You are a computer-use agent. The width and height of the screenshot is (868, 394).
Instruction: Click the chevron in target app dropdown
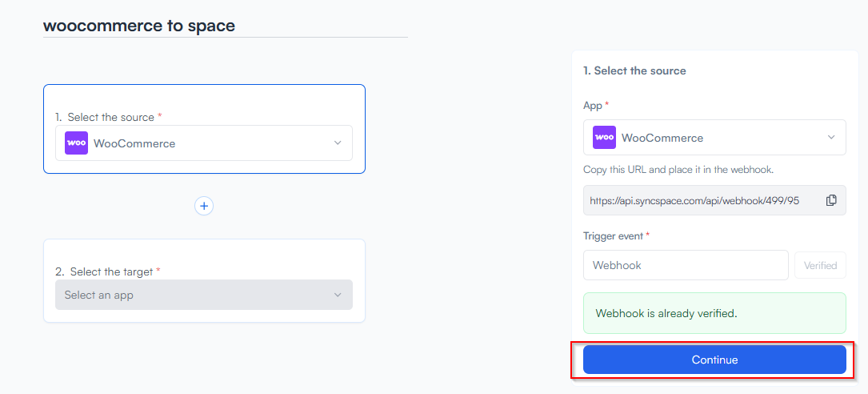point(337,295)
